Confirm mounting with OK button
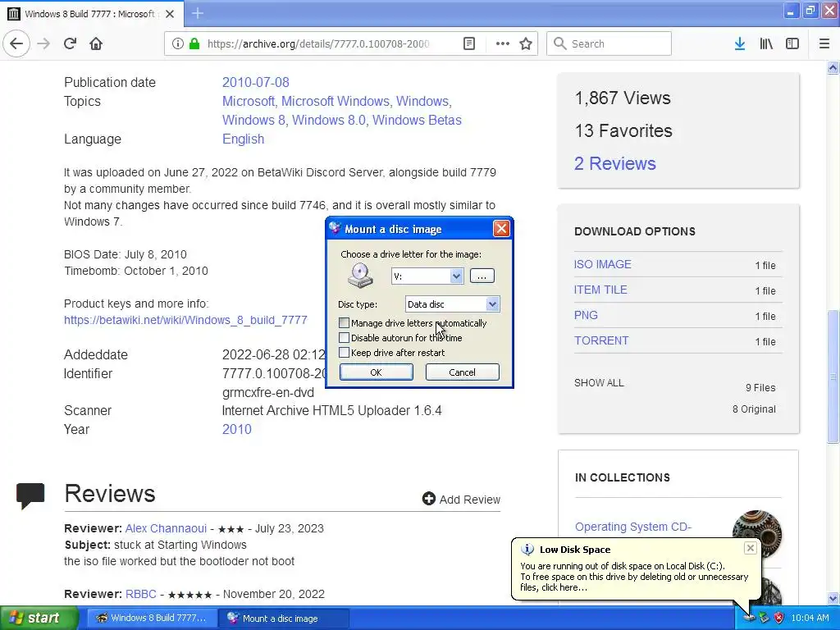Image resolution: width=840 pixels, height=630 pixels. point(376,372)
